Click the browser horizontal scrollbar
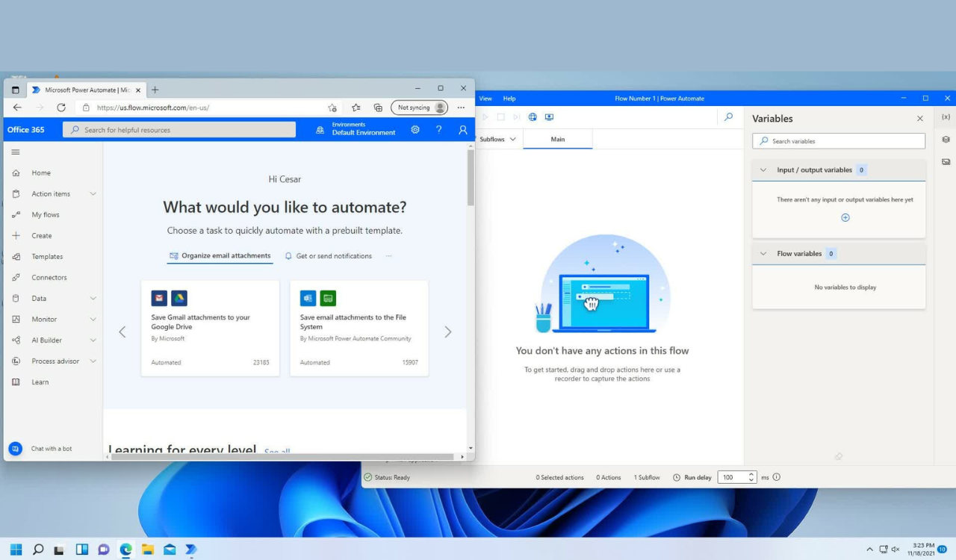The width and height of the screenshot is (956, 560). [282, 456]
